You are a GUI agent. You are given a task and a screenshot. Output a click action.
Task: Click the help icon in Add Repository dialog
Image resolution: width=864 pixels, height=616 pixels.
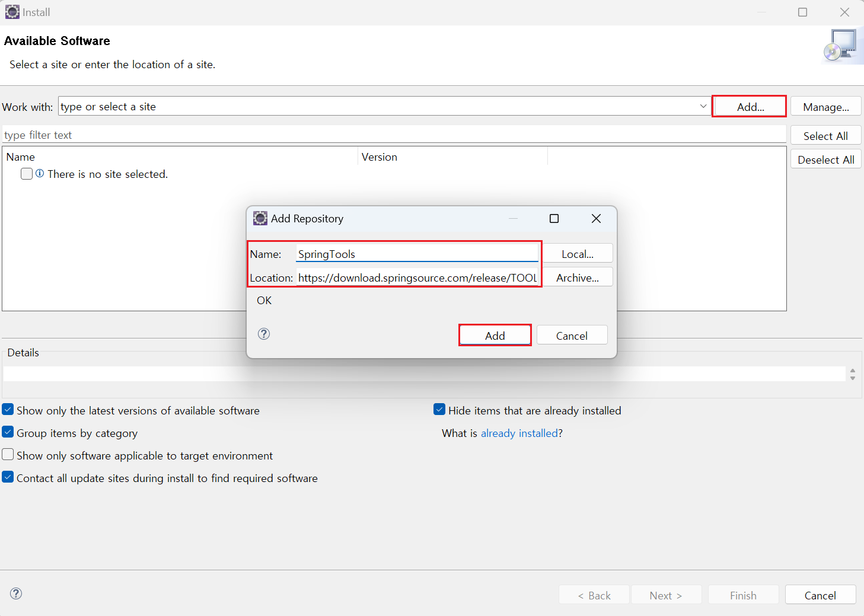click(264, 334)
